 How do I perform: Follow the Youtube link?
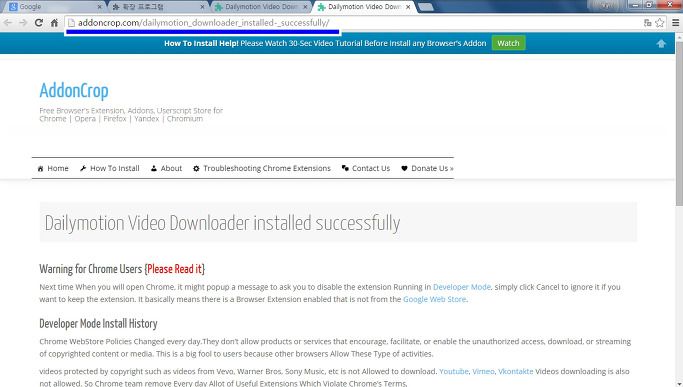(453, 371)
